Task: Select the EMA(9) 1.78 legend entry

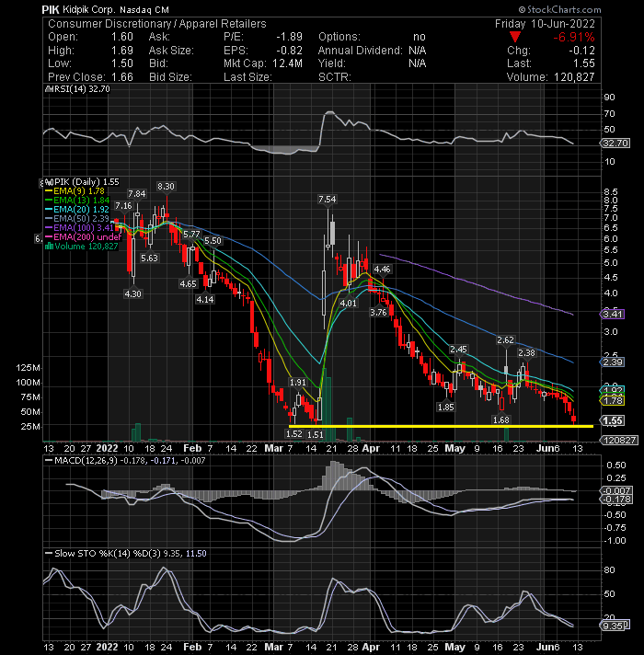Action: pyautogui.click(x=75, y=191)
